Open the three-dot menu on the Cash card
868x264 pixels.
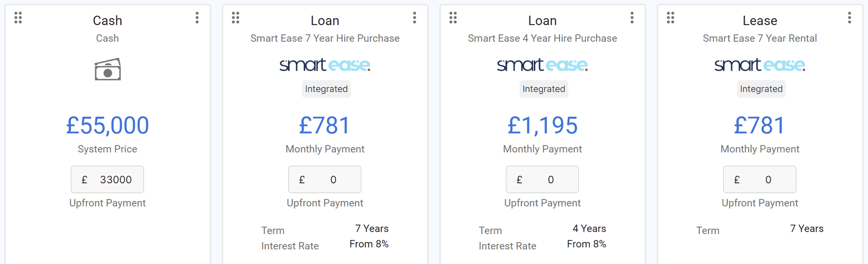pos(197,18)
